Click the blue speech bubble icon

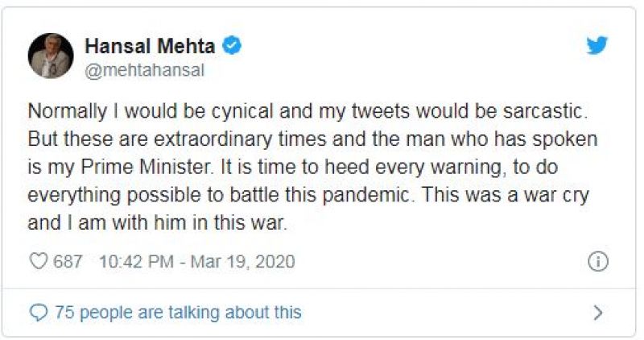tap(38, 312)
